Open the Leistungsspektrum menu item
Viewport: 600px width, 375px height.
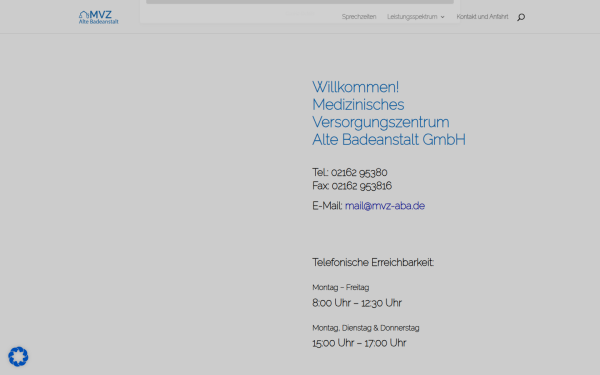coord(412,17)
